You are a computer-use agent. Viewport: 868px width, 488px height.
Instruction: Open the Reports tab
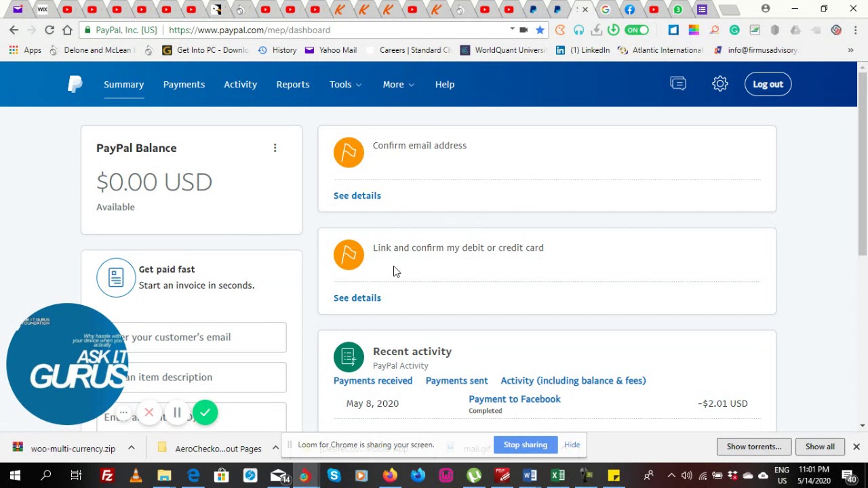[x=292, y=84]
